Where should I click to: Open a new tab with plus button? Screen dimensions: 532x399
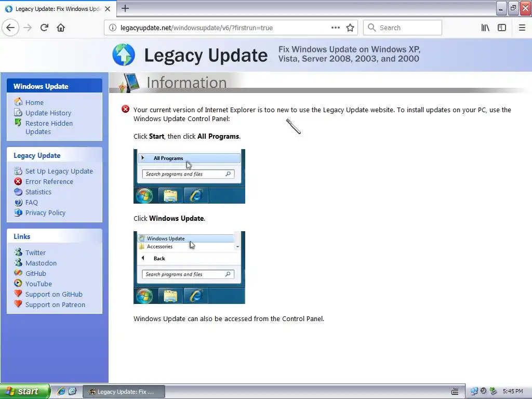coord(125,8)
